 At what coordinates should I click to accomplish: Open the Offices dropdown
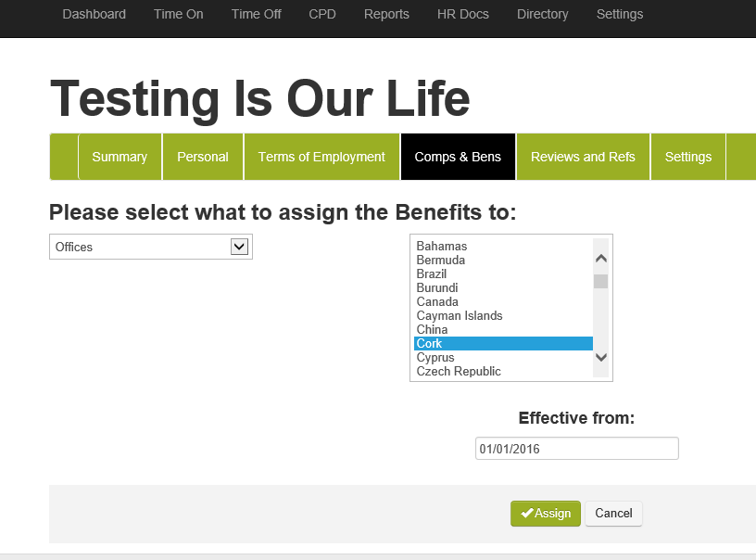point(150,247)
